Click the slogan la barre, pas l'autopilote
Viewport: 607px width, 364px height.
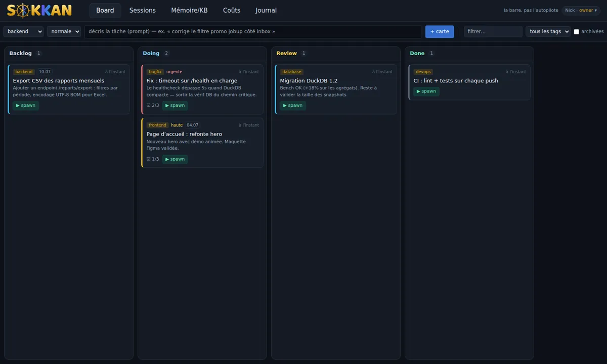pos(531,11)
